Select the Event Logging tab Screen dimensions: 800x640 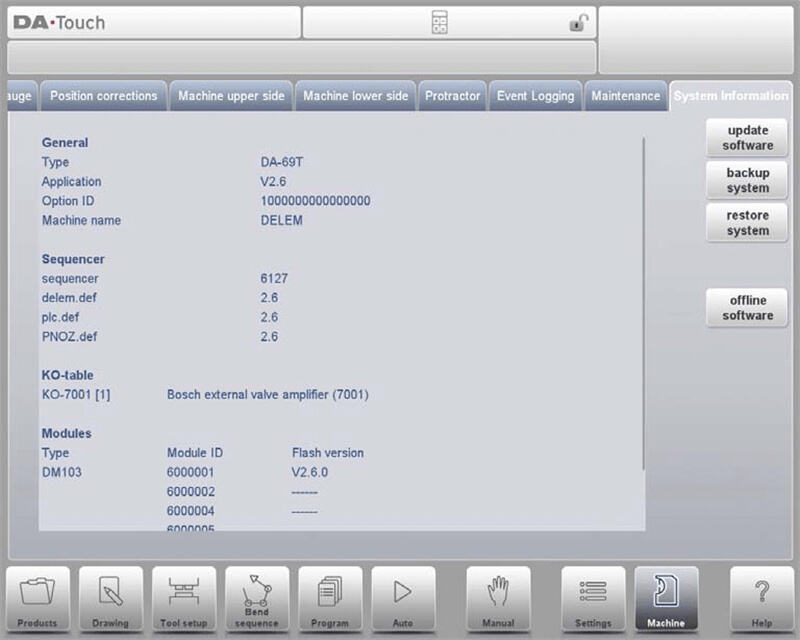click(x=535, y=96)
